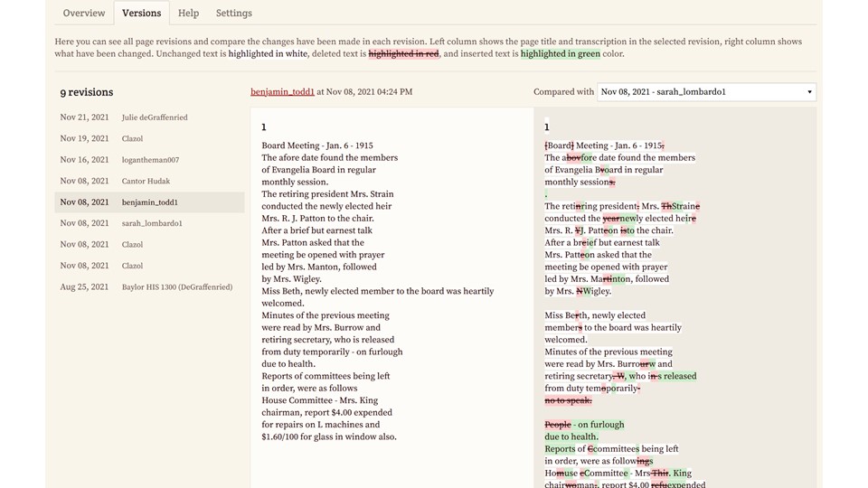Click 'People - on furlough' diff line
This screenshot has height=488, width=868.
(585, 425)
